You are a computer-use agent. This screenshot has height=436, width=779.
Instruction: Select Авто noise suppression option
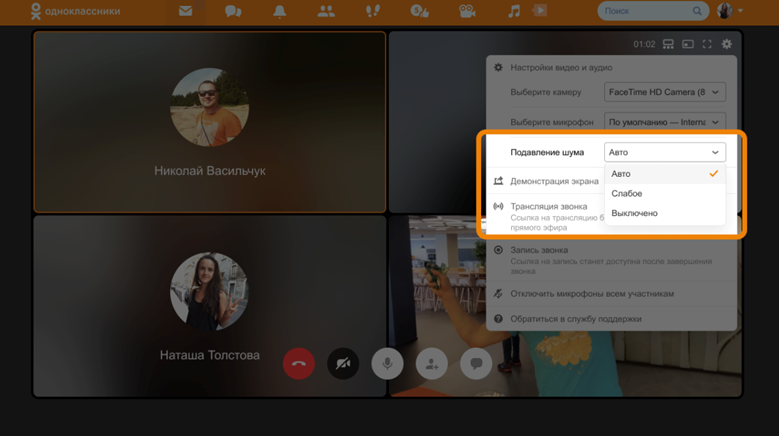pyautogui.click(x=665, y=174)
